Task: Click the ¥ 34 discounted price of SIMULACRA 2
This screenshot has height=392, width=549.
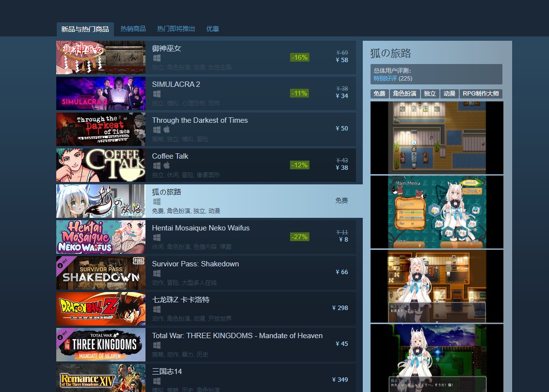Action: tap(342, 96)
